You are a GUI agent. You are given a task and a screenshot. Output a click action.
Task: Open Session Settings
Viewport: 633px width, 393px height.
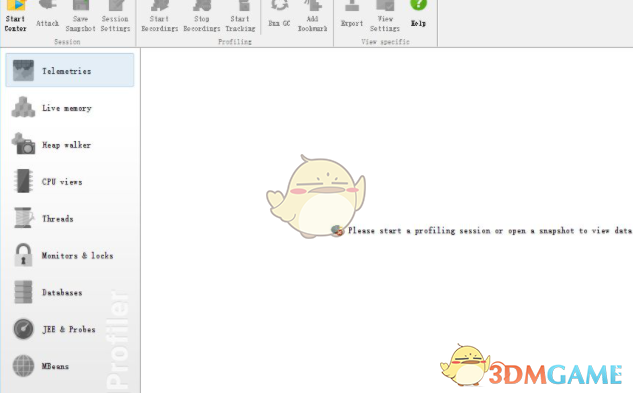tap(115, 17)
